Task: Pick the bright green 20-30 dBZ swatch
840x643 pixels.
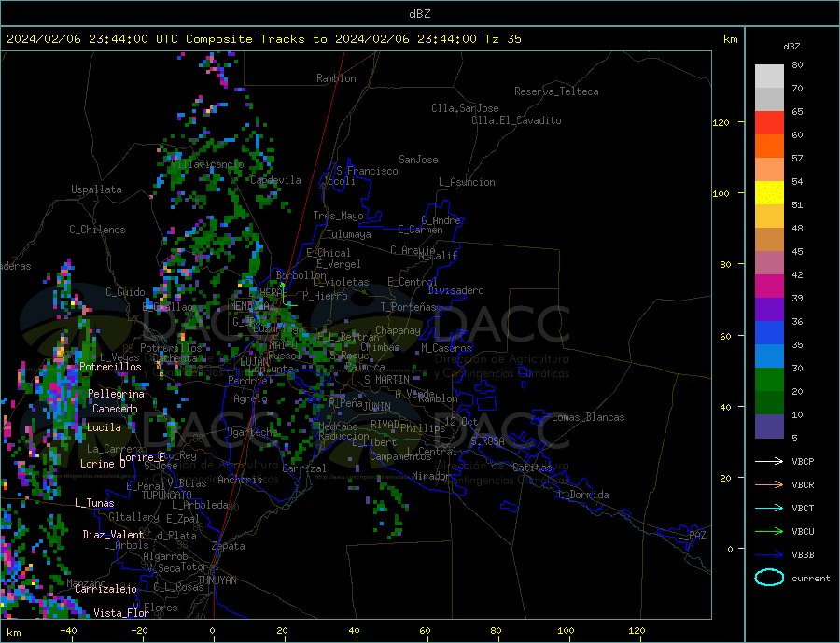Action: (x=769, y=380)
